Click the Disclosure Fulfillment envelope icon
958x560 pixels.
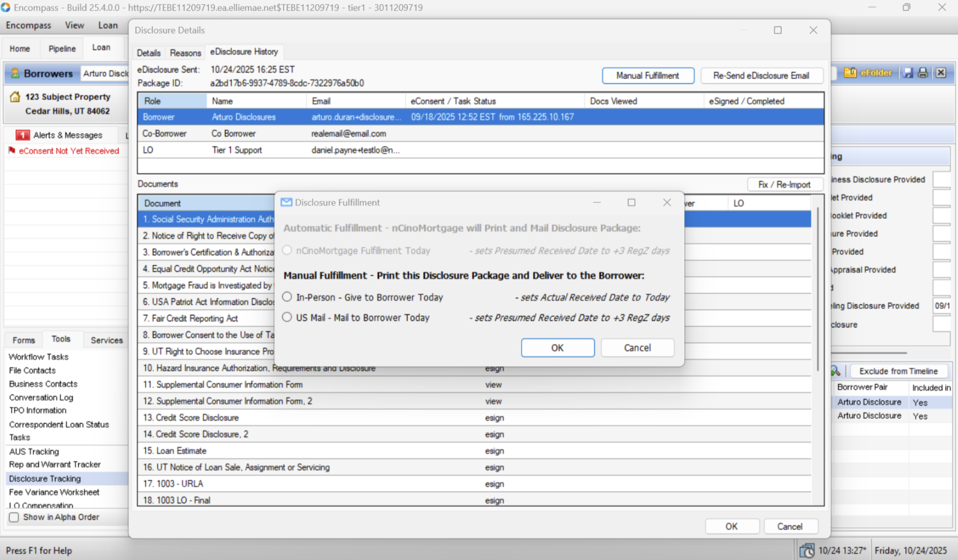[x=286, y=202]
